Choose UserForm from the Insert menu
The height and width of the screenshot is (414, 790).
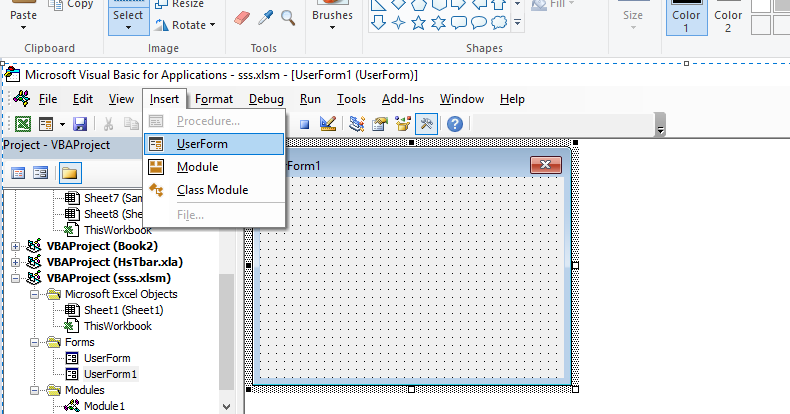point(214,144)
